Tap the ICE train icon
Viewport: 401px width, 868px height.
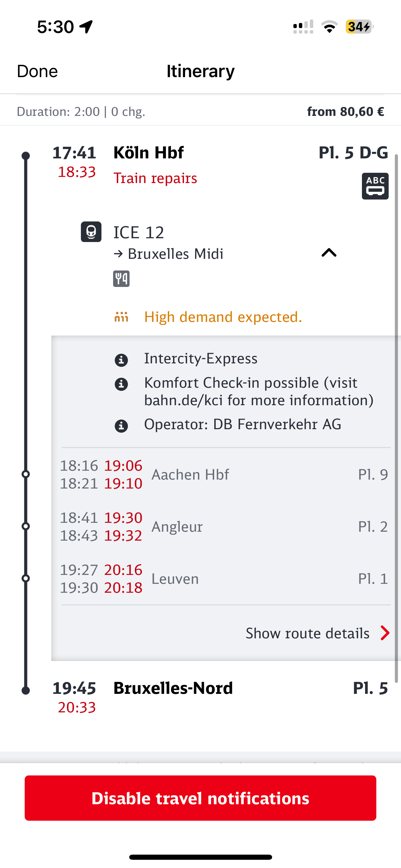click(91, 232)
